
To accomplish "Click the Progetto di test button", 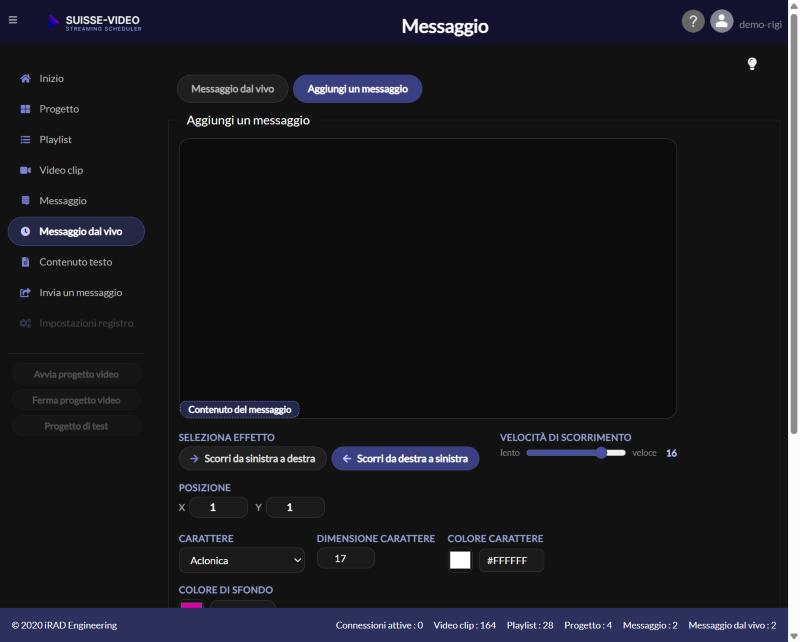I will click(76, 427).
